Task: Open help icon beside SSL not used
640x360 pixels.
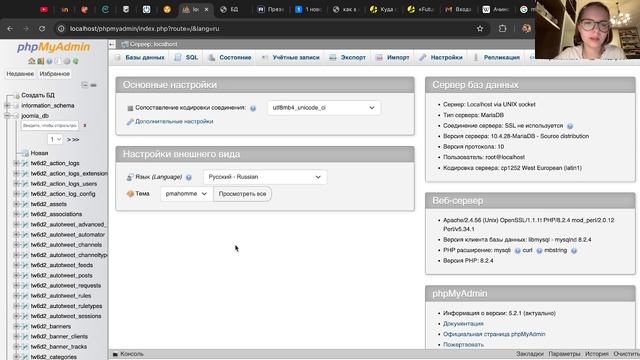Action: (570, 126)
